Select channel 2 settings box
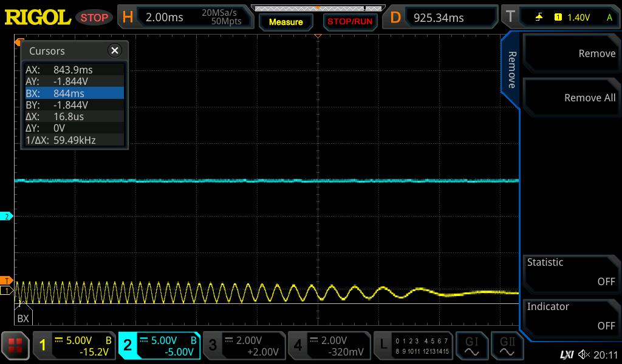 tap(159, 345)
